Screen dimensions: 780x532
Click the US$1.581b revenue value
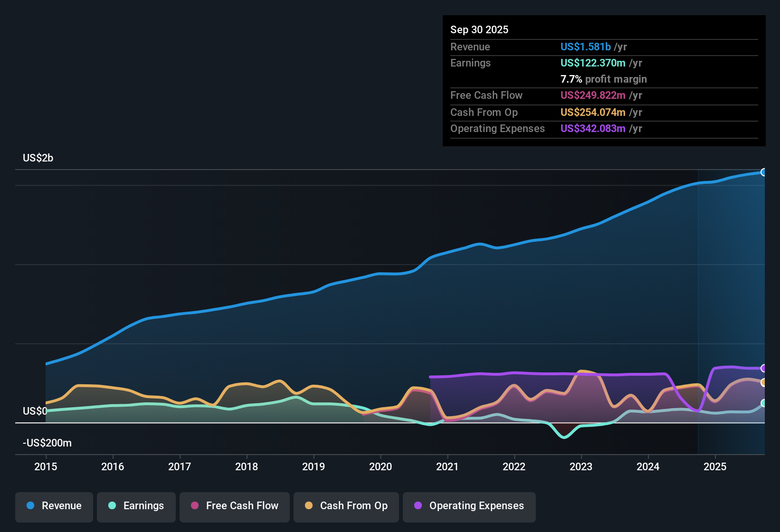585,47
